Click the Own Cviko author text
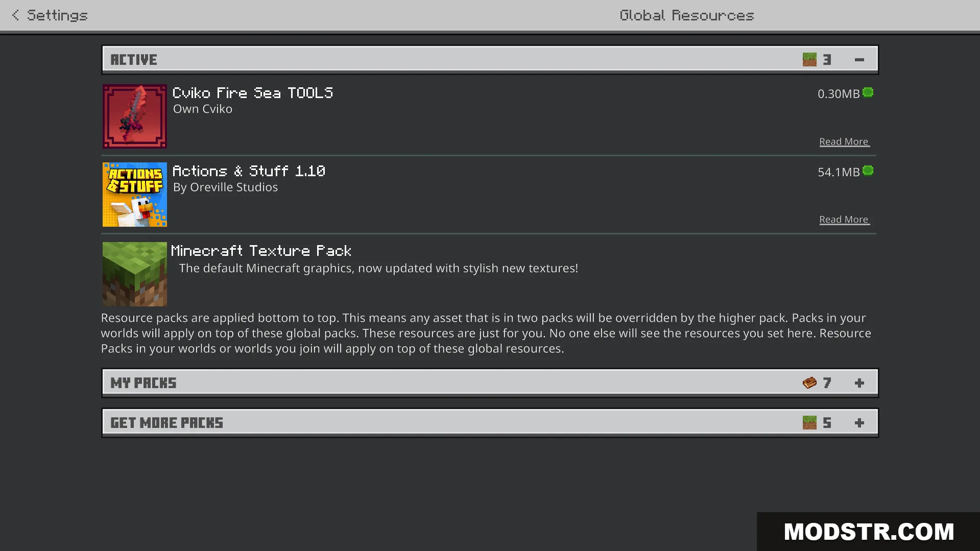 (x=203, y=109)
